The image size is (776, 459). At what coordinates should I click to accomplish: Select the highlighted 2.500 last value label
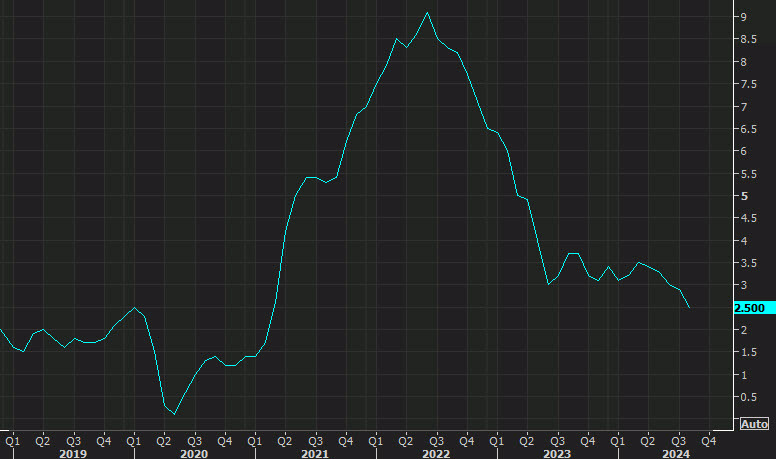[754, 308]
